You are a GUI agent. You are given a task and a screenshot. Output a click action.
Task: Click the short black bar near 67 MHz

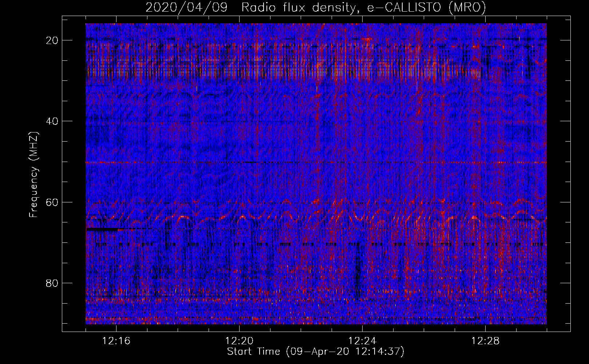(x=103, y=229)
